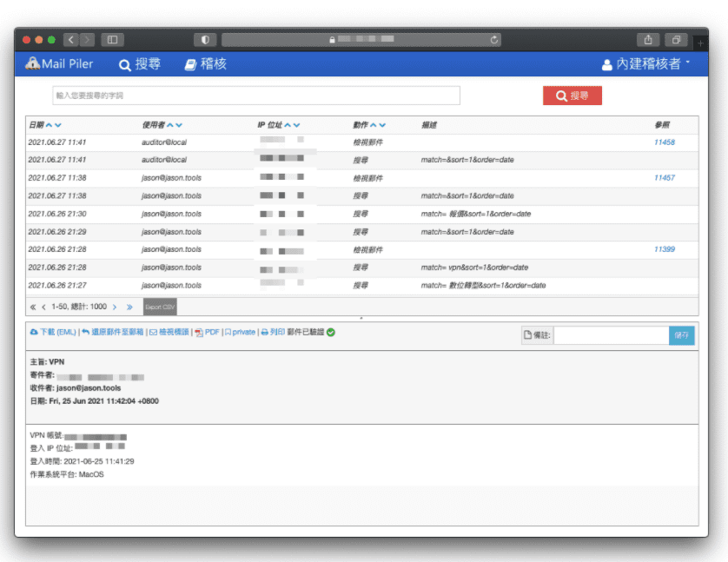
Task: Select the 2021.06.27 11:41 檢視郵件 row date
Action: [57, 142]
